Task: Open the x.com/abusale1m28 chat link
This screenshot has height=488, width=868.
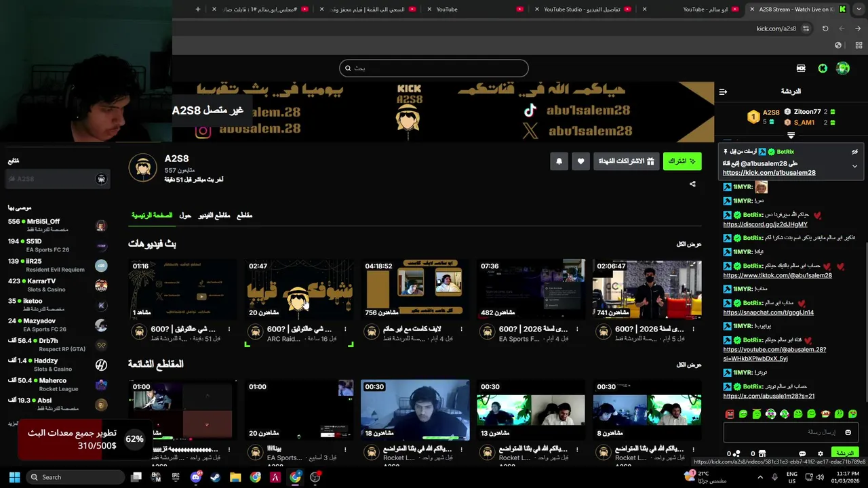Action: (x=769, y=396)
